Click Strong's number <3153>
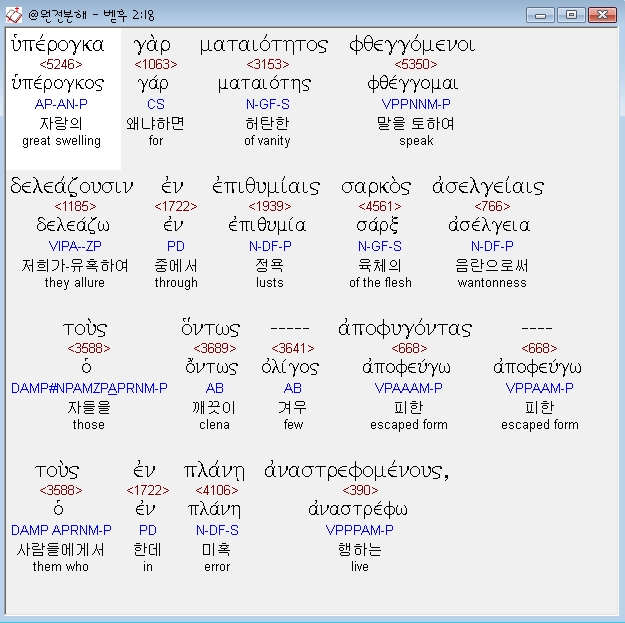This screenshot has height=623, width=625. 268,64
